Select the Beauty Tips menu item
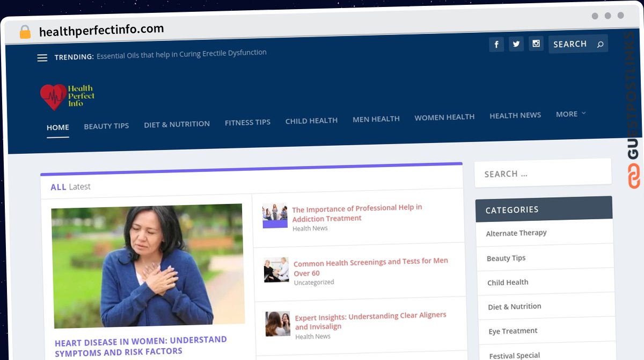Image resolution: width=644 pixels, height=360 pixels. click(106, 126)
